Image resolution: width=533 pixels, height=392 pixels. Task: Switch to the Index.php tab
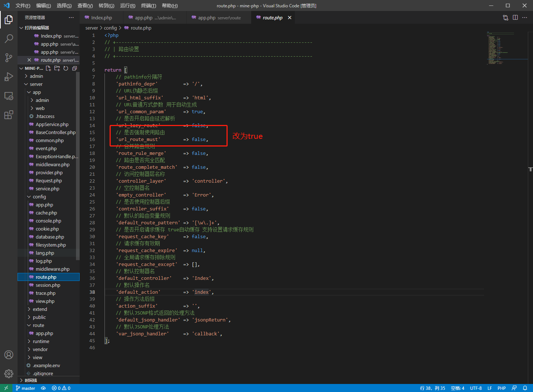coord(101,18)
